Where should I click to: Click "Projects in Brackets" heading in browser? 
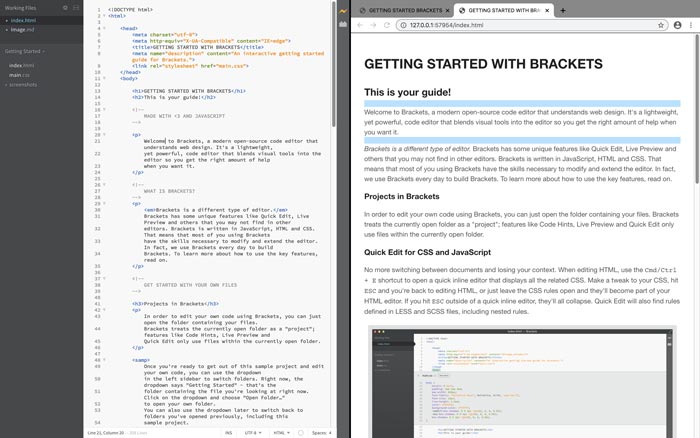pos(401,196)
